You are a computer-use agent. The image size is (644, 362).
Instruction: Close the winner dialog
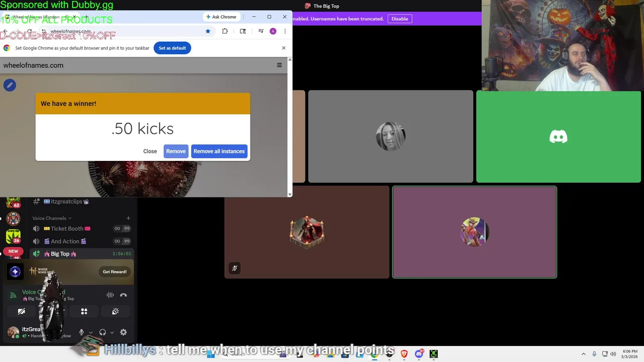[150, 151]
